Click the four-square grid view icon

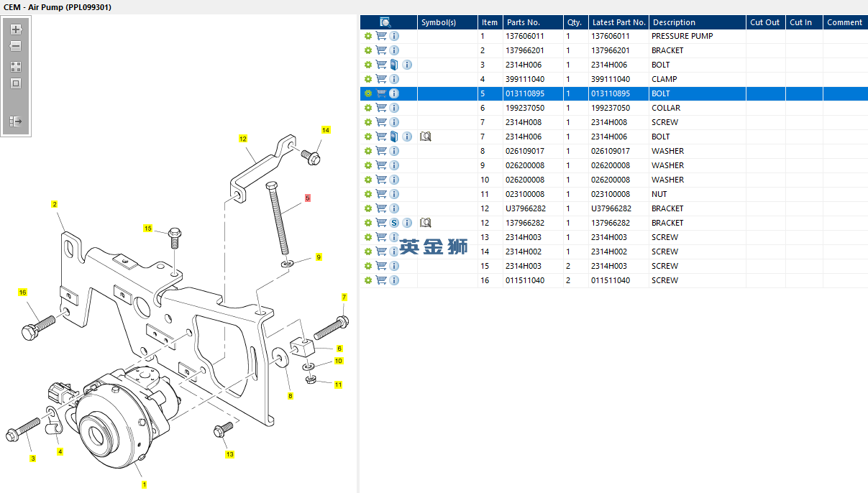16,66
